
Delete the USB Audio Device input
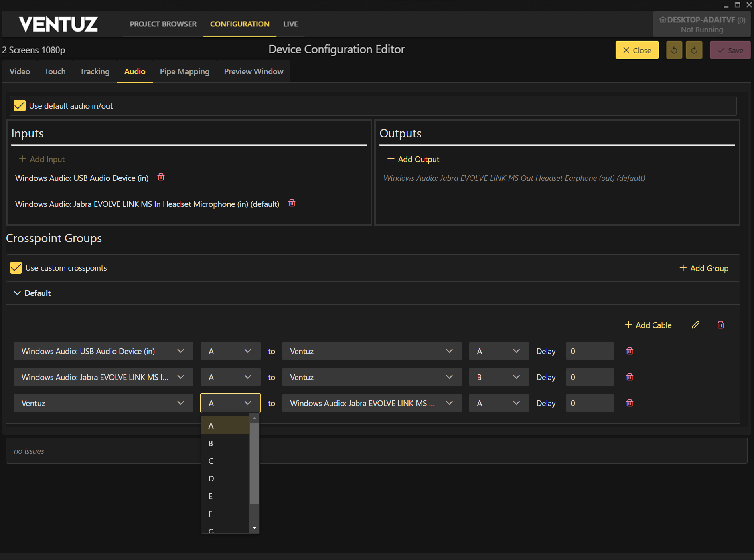click(161, 177)
